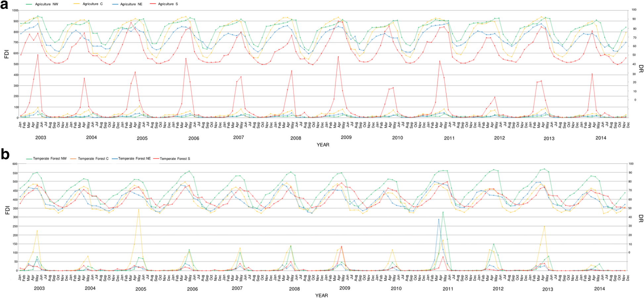Select year 2010 under panel a
Screen dimensions: 644x298
coord(397,138)
